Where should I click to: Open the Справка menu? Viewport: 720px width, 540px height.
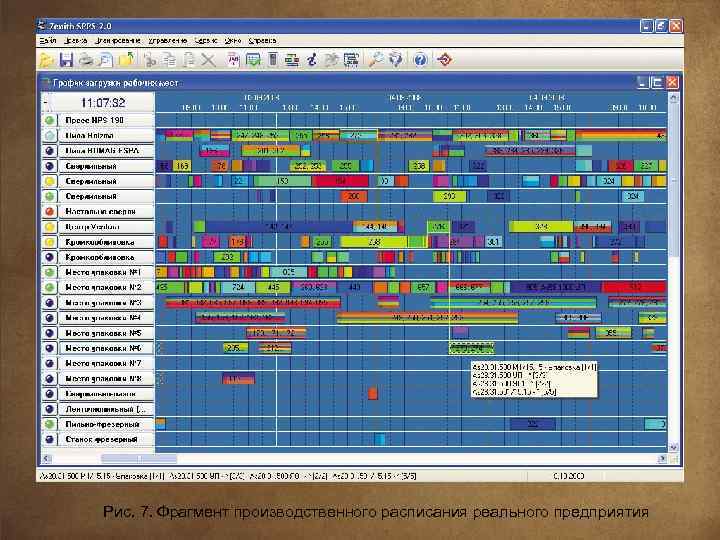click(262, 41)
